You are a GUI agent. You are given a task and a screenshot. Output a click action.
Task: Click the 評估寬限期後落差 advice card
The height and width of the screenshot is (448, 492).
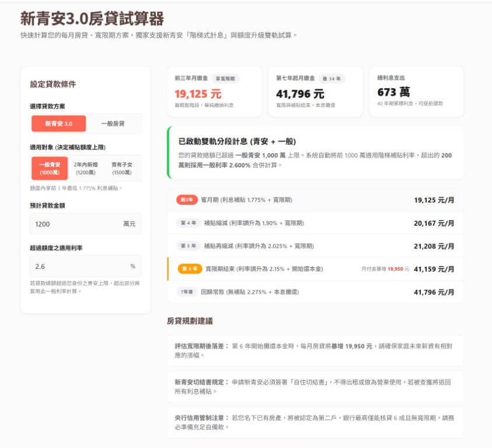315,351
